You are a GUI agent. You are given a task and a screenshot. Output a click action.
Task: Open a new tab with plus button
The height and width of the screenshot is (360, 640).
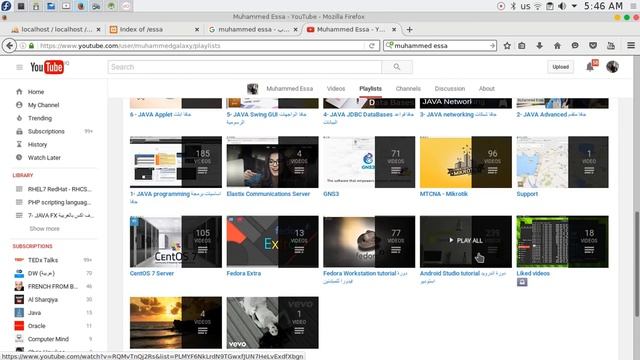click(x=409, y=29)
